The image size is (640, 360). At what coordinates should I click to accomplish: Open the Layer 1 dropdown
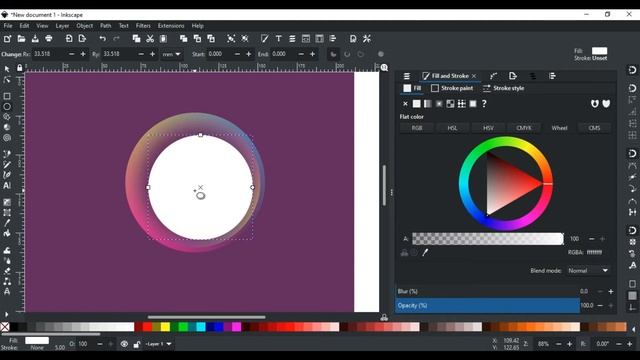point(158,344)
